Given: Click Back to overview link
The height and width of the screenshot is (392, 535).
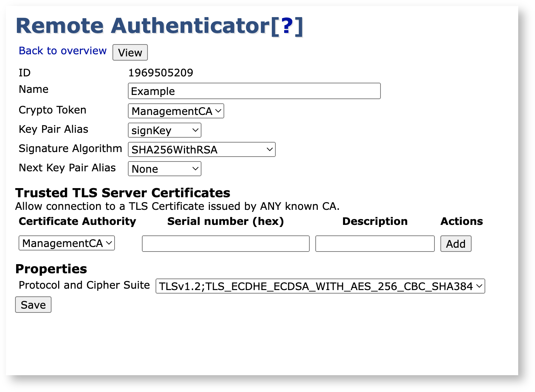Looking at the screenshot, I should coord(62,51).
